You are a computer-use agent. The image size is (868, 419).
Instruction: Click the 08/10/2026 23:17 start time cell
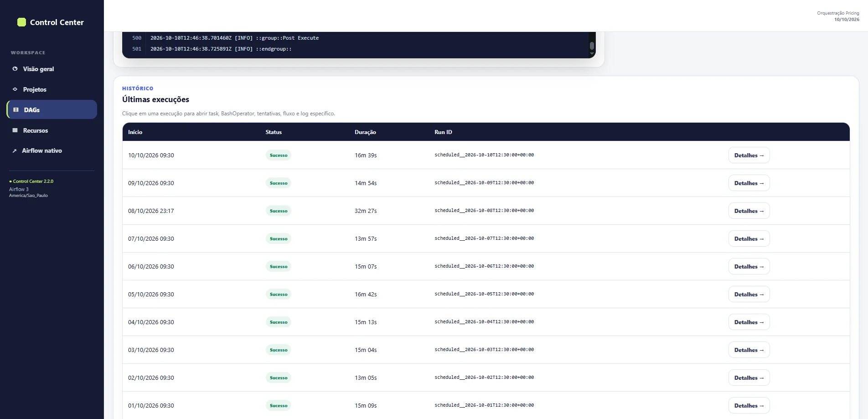click(x=151, y=211)
